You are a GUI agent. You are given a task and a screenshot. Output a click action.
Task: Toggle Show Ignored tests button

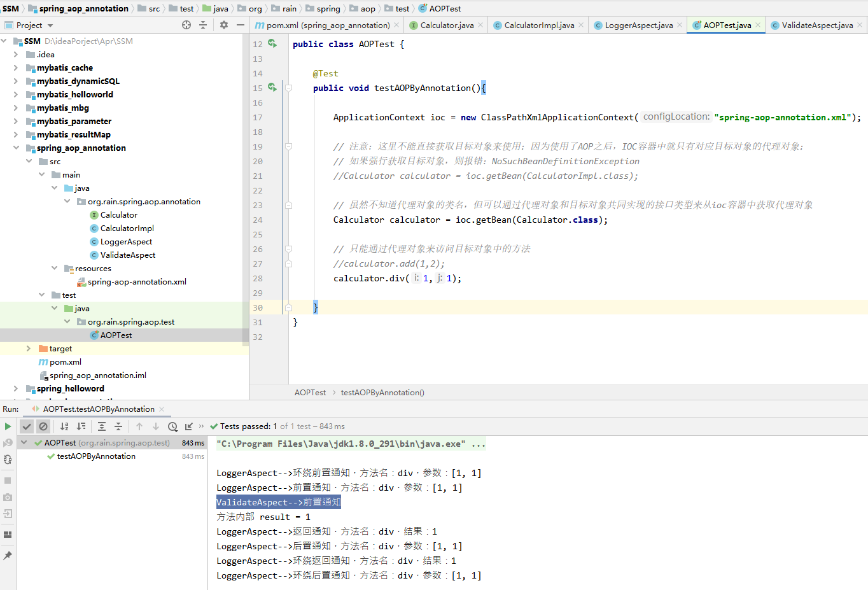coord(43,426)
